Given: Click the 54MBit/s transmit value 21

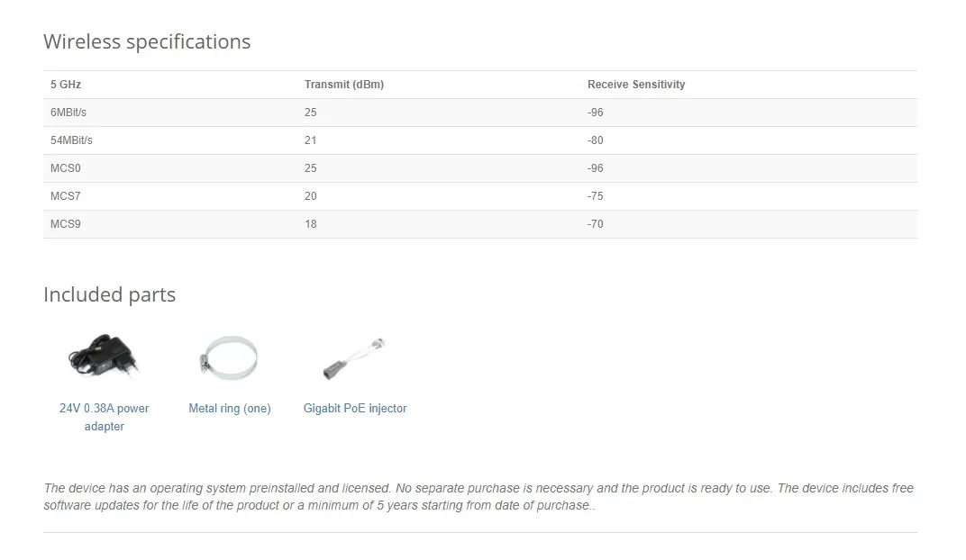Looking at the screenshot, I should point(311,140).
